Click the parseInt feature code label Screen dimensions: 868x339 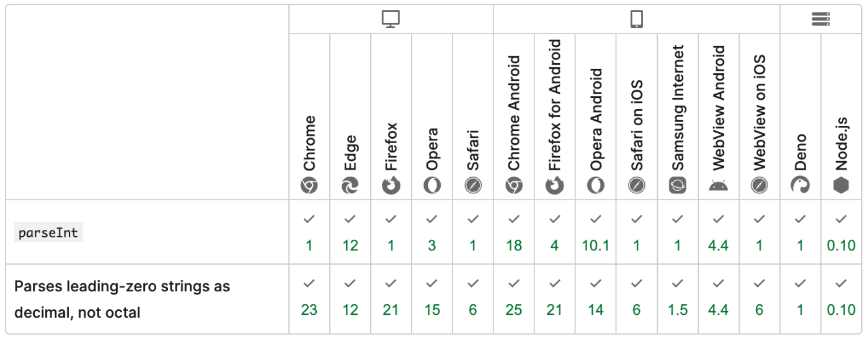tap(48, 233)
